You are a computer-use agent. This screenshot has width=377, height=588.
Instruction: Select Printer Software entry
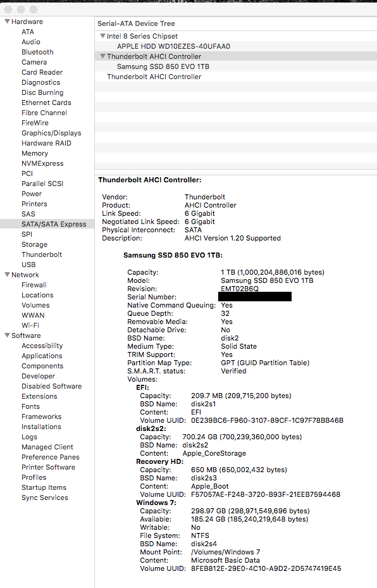click(x=48, y=467)
